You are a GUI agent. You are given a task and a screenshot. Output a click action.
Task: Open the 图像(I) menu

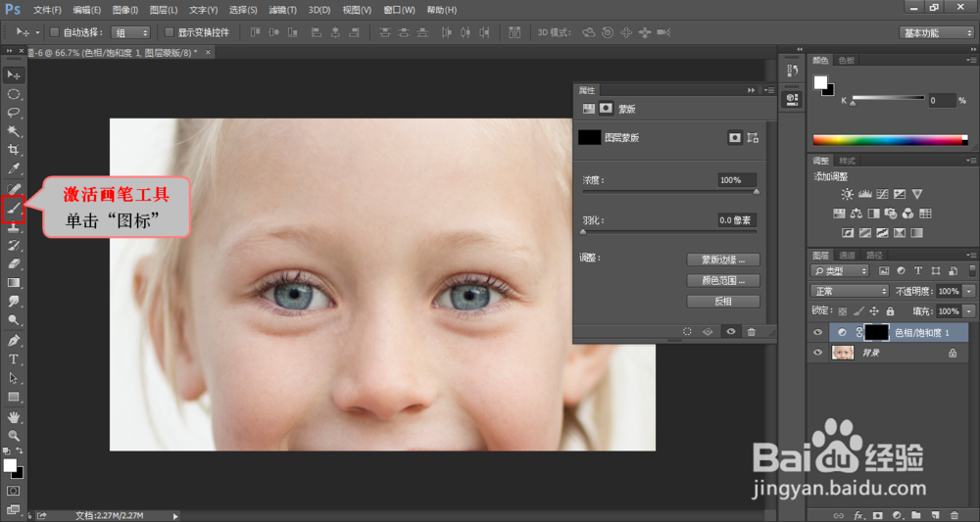point(125,10)
